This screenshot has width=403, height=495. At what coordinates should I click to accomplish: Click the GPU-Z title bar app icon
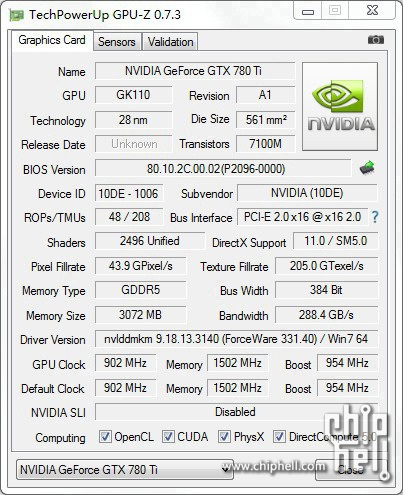17,15
